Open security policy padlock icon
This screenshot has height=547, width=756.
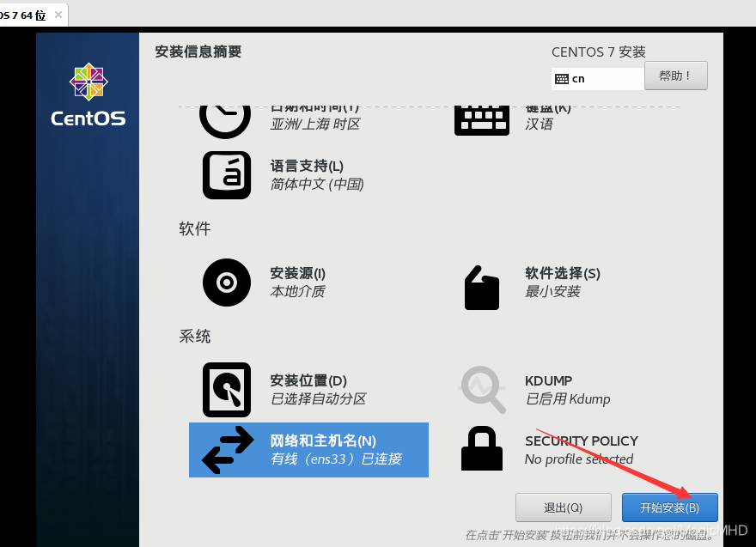[x=482, y=448]
